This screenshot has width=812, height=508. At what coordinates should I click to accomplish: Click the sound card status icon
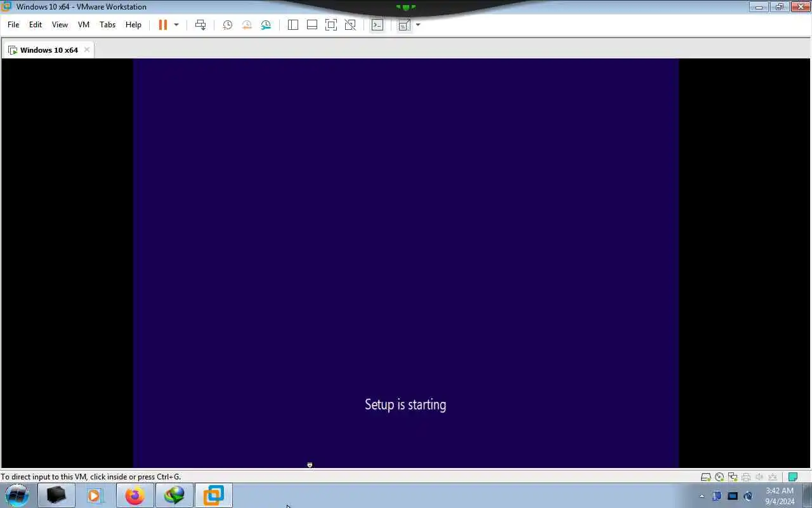point(759,477)
